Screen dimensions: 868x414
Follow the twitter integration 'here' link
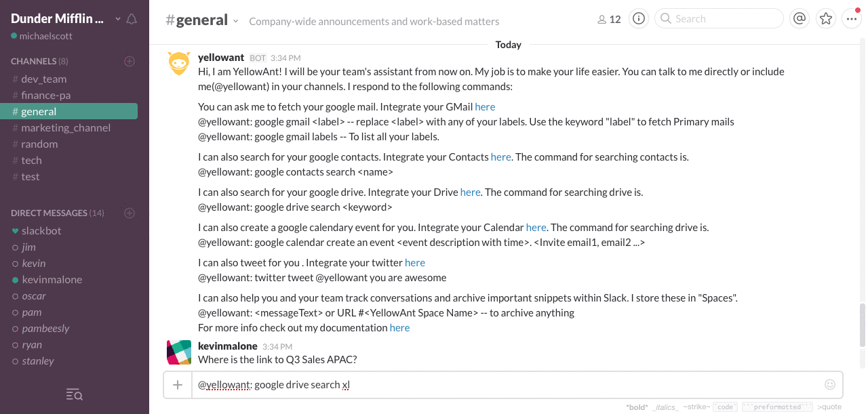point(415,262)
